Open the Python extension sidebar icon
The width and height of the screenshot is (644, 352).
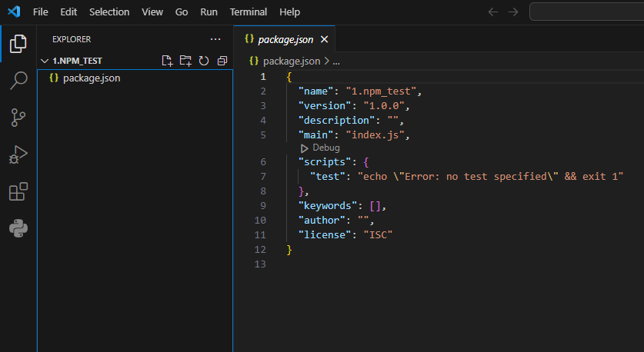(18, 228)
